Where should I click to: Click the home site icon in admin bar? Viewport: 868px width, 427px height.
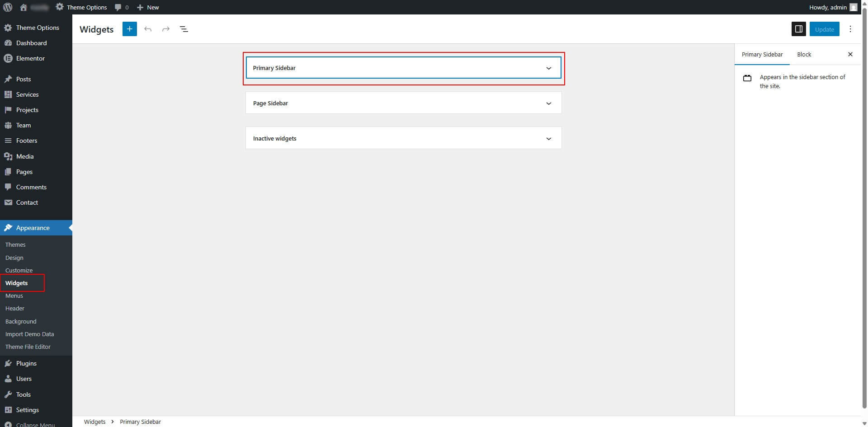[x=24, y=7]
